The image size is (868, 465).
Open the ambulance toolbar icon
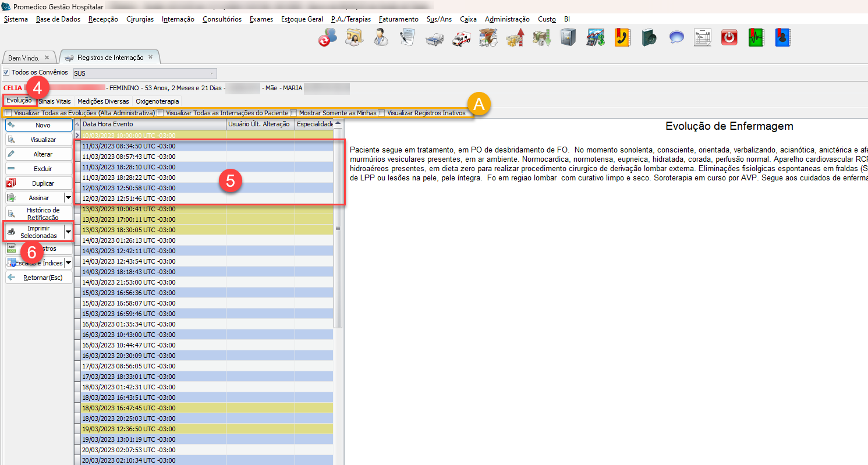click(461, 38)
